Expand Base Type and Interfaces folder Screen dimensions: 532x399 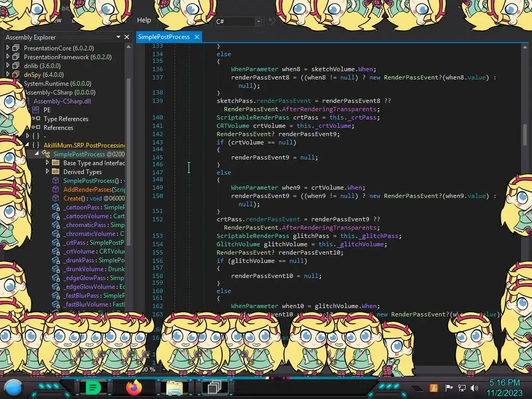[47, 163]
